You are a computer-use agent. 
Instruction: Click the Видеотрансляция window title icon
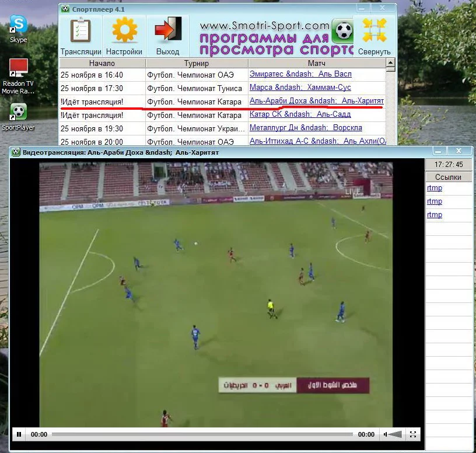click(16, 152)
